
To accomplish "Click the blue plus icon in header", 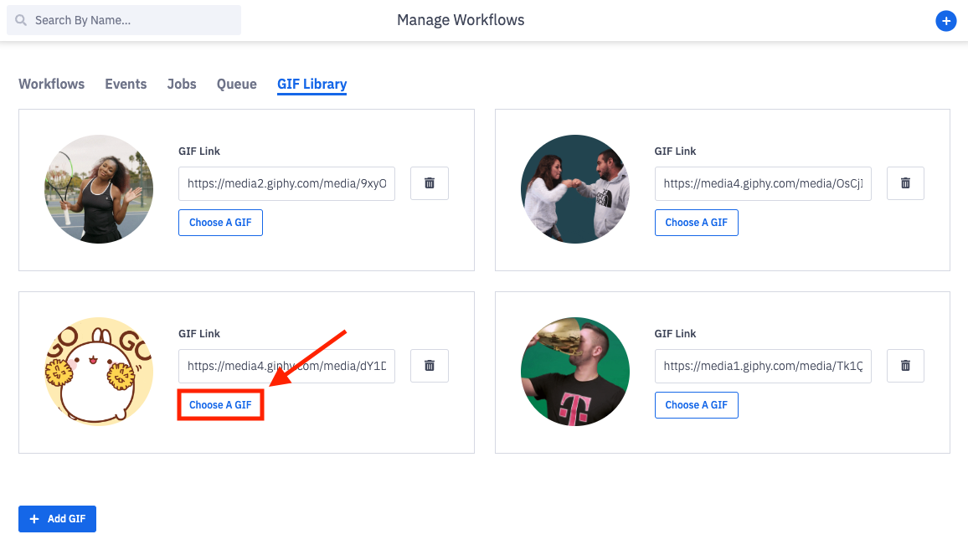I will 945,21.
